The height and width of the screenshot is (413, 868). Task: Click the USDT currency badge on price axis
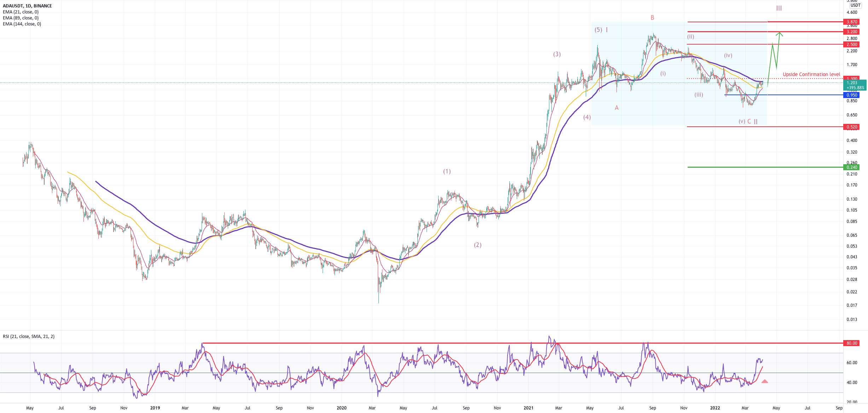(855, 5)
